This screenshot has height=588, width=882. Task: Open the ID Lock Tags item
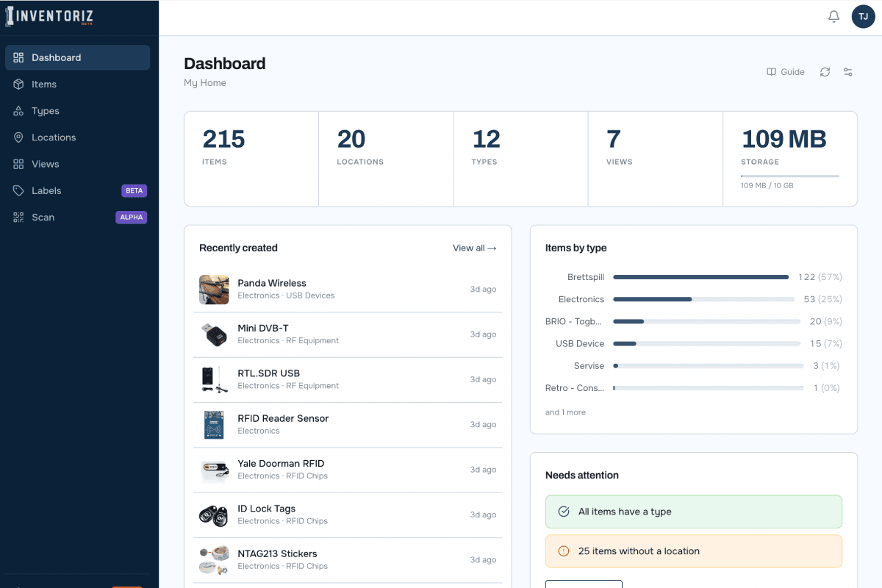coord(348,515)
